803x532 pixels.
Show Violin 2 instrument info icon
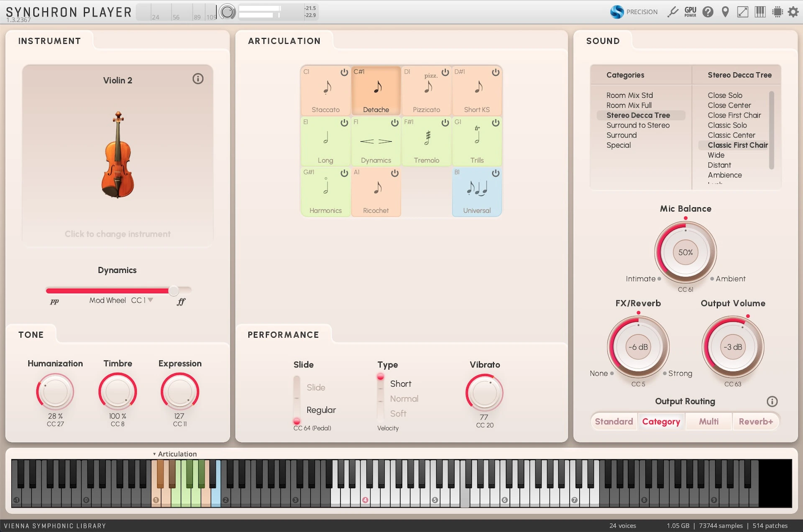click(198, 79)
